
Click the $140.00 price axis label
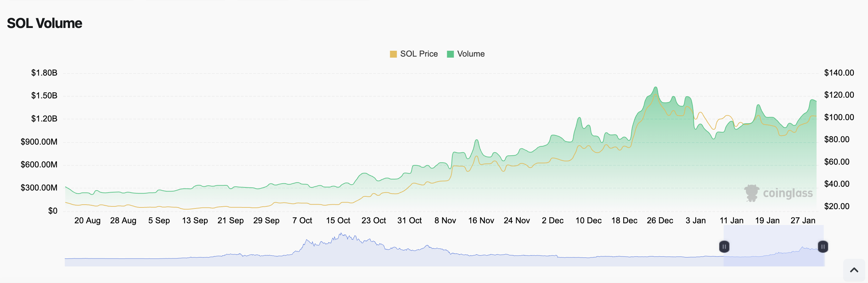point(839,73)
